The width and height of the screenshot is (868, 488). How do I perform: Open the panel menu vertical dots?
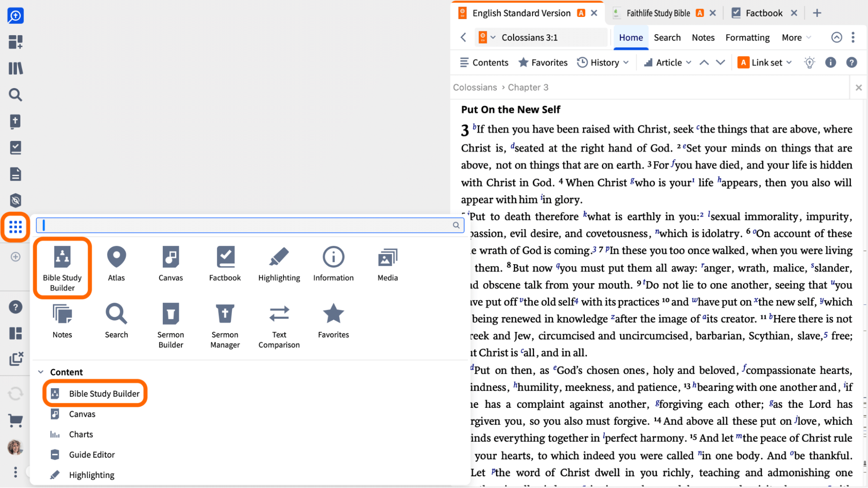pos(853,37)
